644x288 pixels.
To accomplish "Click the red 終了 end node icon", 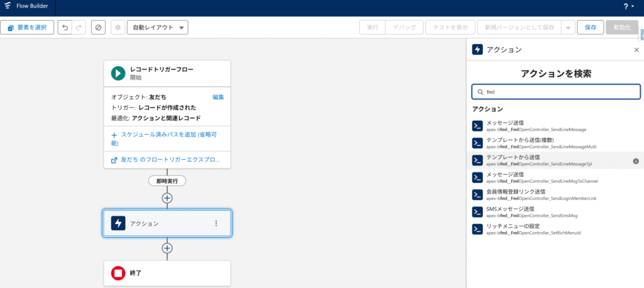I will [x=118, y=274].
